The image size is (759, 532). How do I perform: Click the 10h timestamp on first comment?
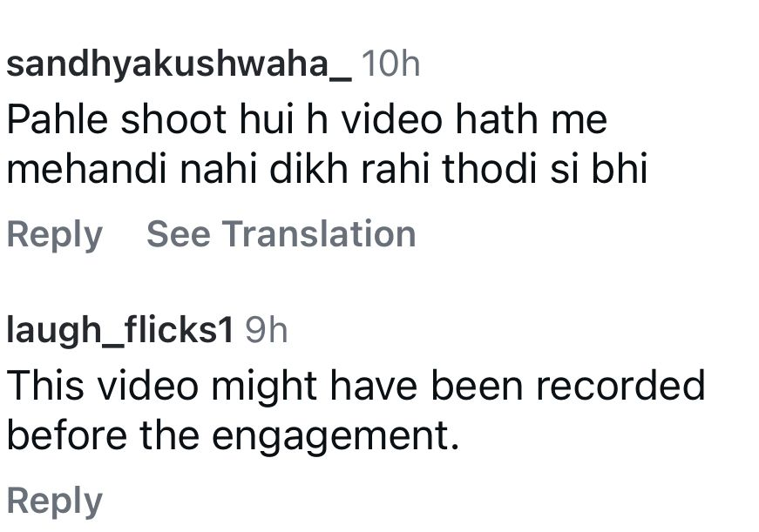tap(390, 64)
